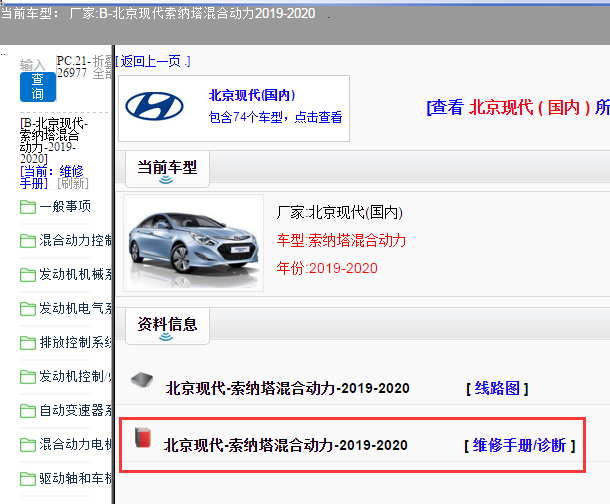610x504 pixels.
Task: Click the red repair manual book icon
Action: (143, 438)
